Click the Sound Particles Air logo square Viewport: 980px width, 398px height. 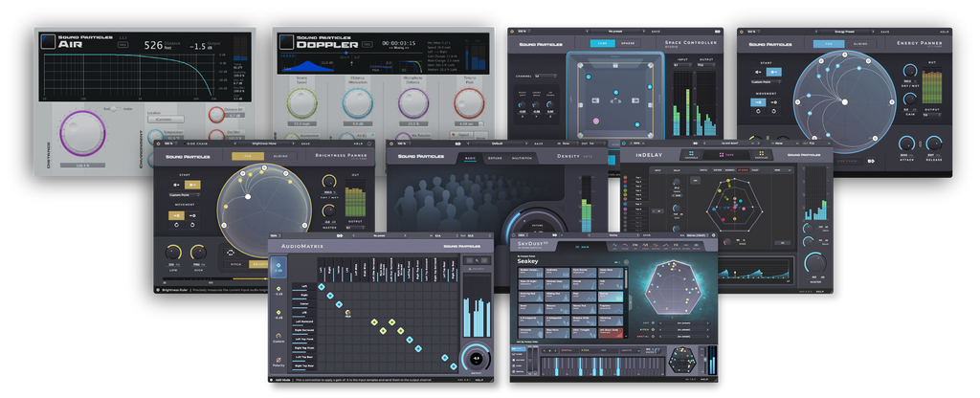tap(48, 43)
